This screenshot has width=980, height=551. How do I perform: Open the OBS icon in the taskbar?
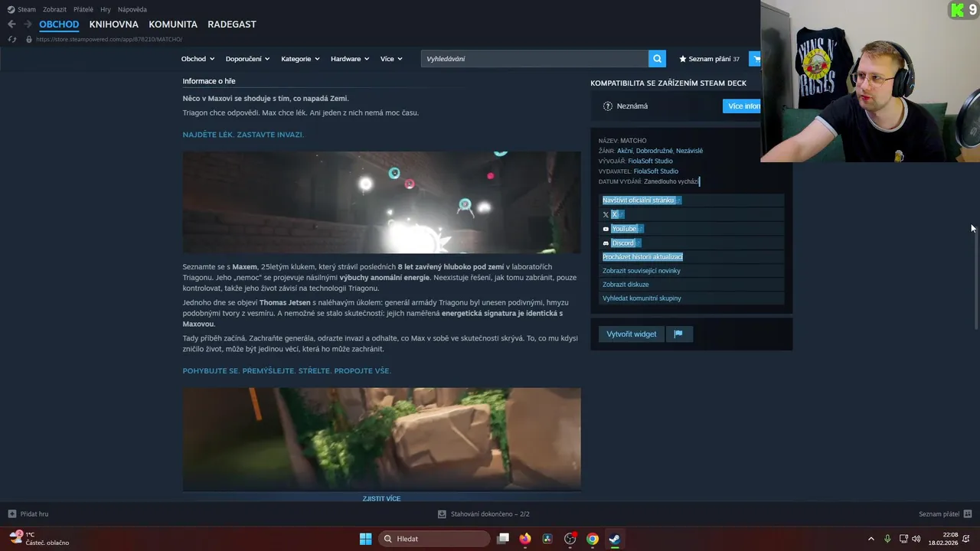point(570,539)
